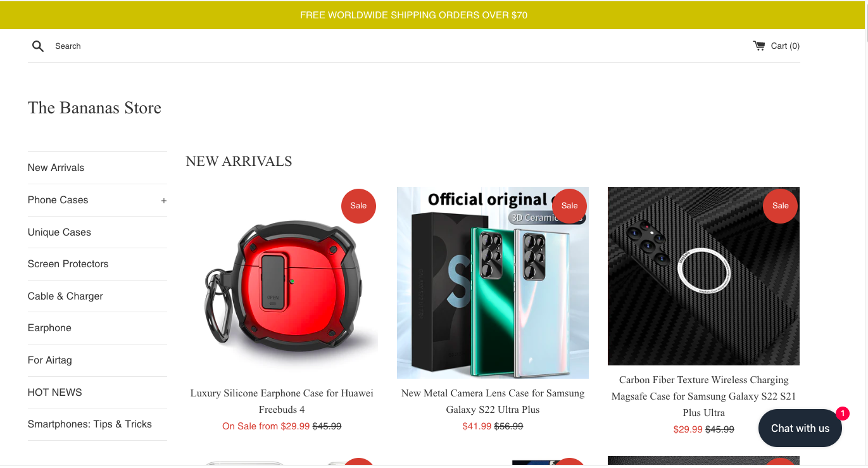Click The Bananas Store logo title
The image size is (868, 468).
94,108
